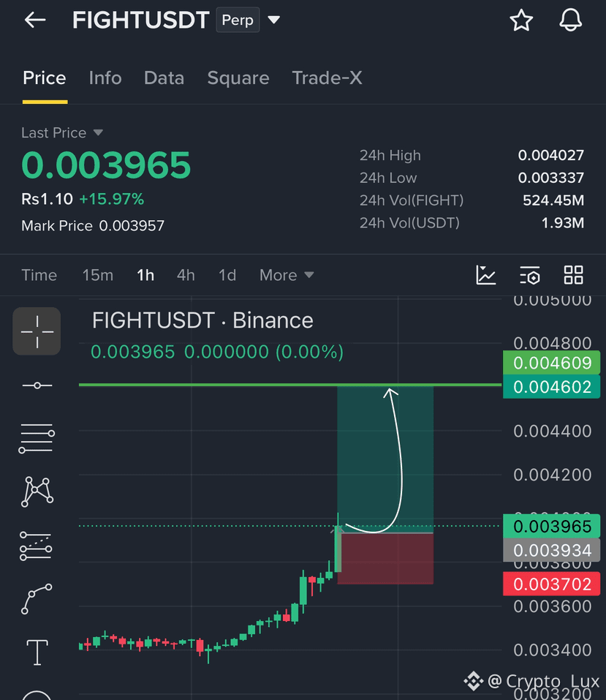Click the 0.004609 green price label

(x=552, y=363)
